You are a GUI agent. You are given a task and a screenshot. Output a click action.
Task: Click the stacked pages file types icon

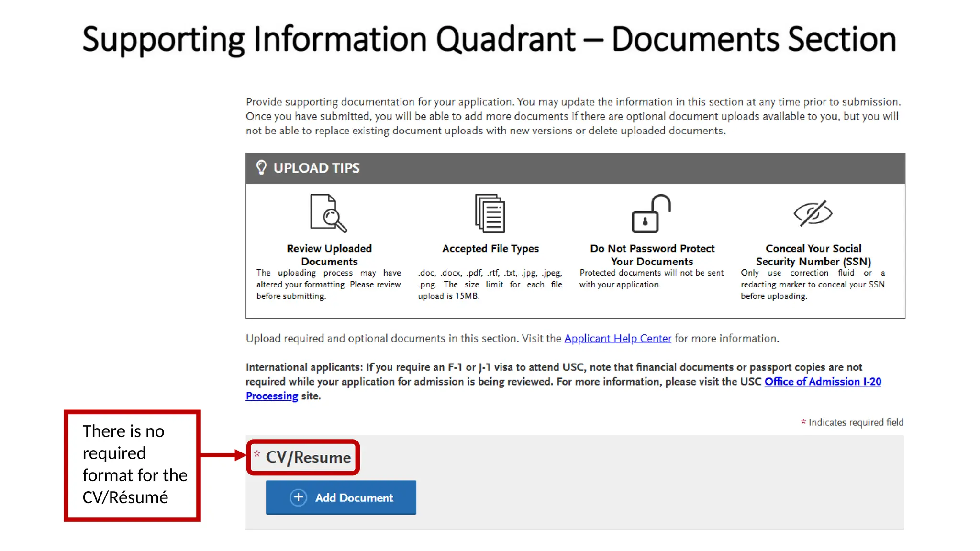point(490,213)
